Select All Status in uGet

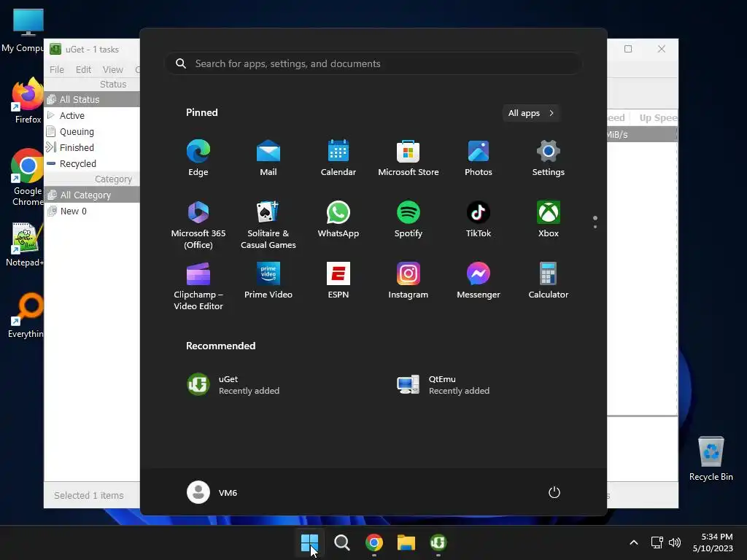[x=92, y=99]
